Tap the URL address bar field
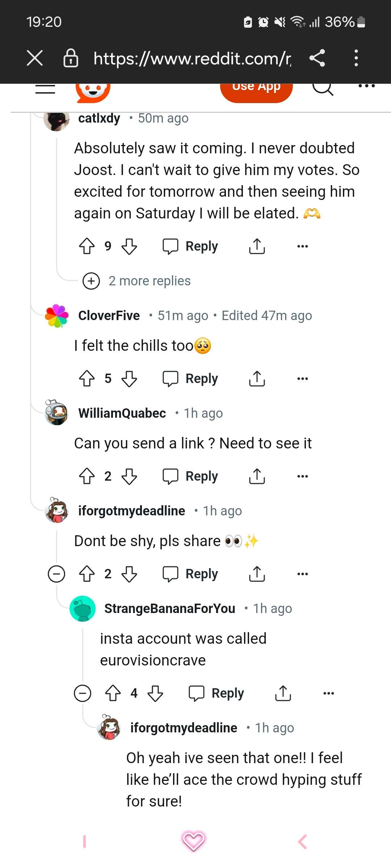 coord(192,58)
